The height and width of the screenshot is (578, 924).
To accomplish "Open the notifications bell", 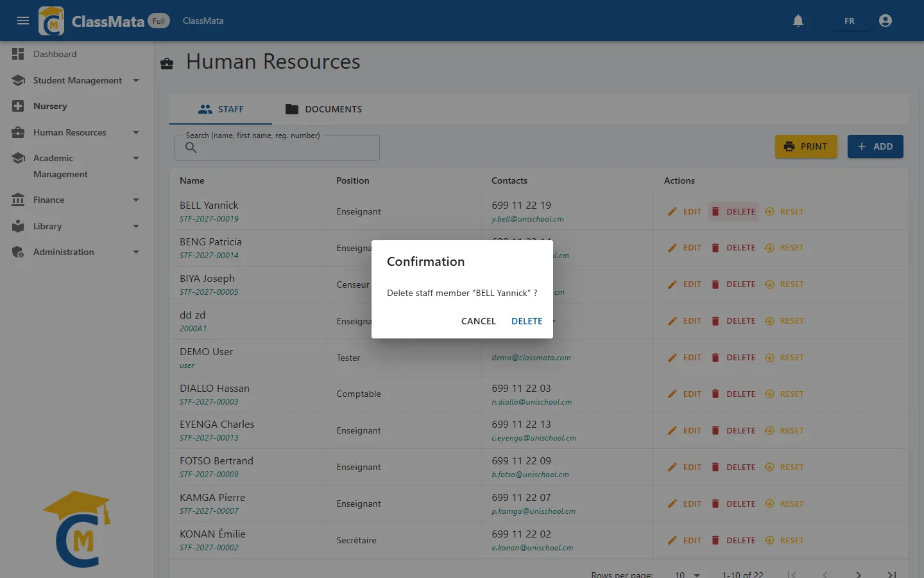I will [798, 21].
